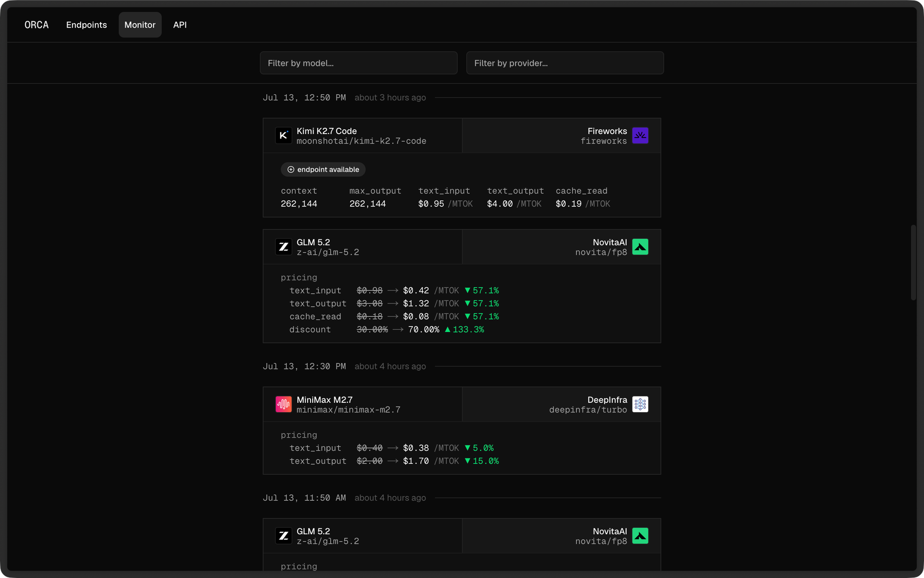924x578 pixels.
Task: Click the Jul 13, 11:50 AM timestamp
Action: click(x=305, y=498)
